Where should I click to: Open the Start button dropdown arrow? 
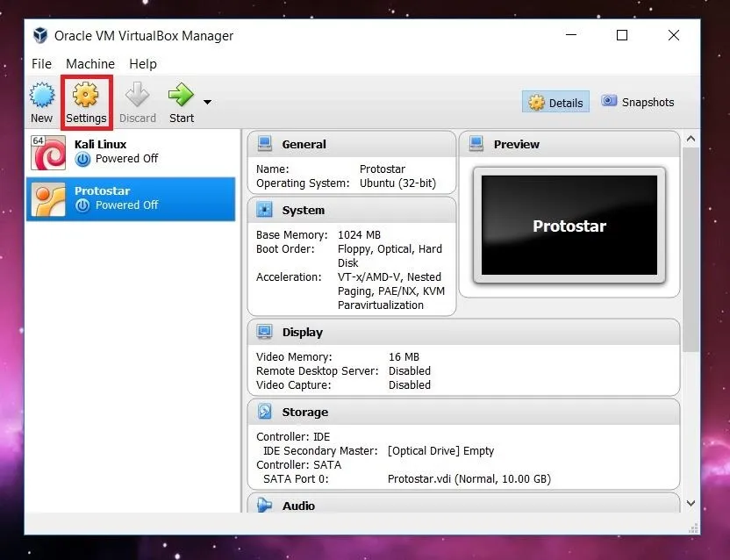click(x=208, y=102)
